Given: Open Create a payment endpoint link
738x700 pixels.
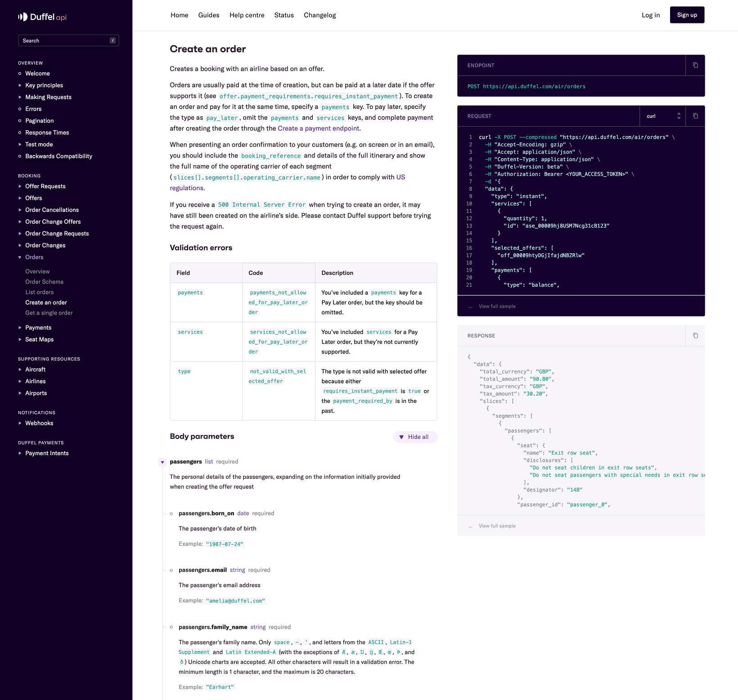Looking at the screenshot, I should [319, 128].
